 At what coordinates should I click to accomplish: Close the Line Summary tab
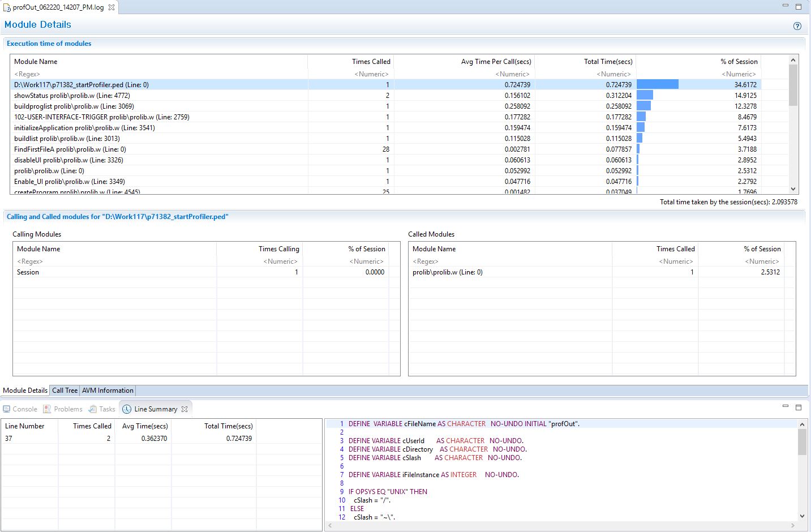[185, 409]
